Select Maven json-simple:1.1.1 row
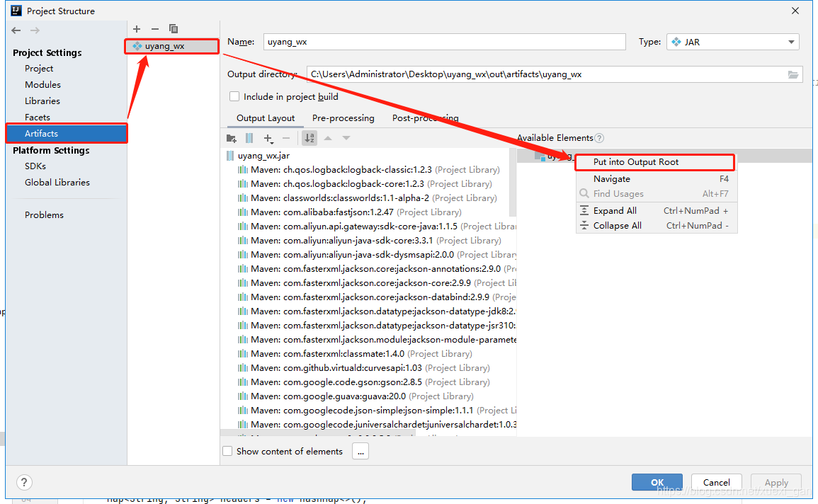This screenshot has height=504, width=818. 377,410
